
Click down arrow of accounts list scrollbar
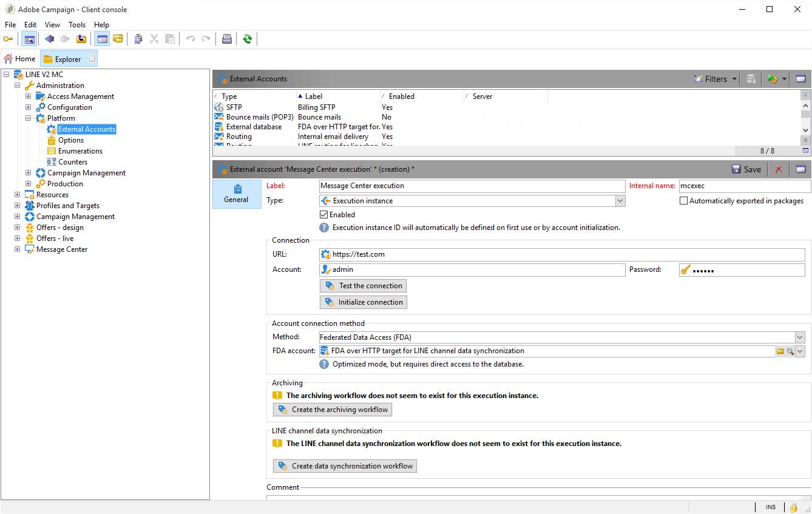click(x=805, y=130)
